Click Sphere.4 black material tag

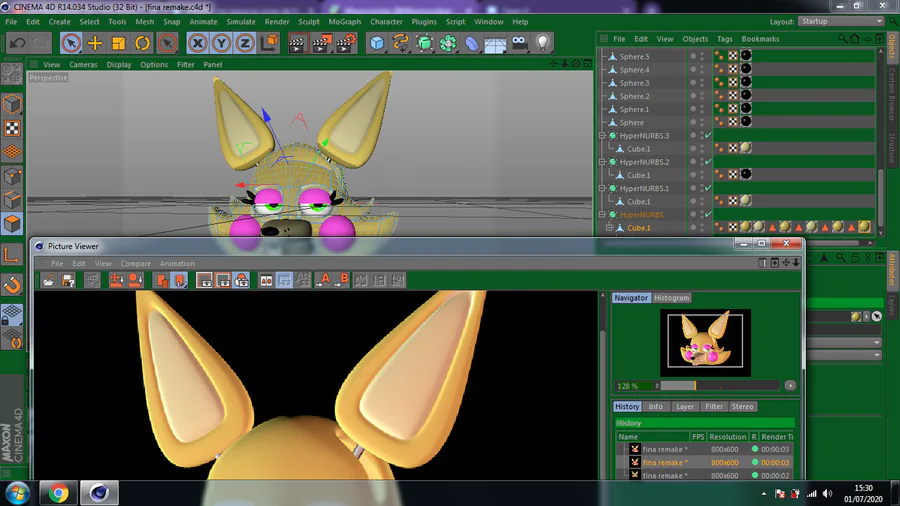(746, 69)
